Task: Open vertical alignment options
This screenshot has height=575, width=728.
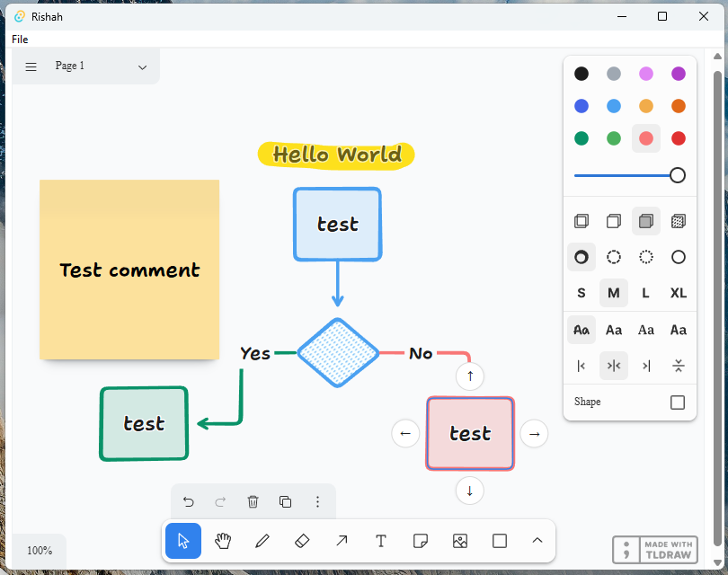Action: [x=679, y=366]
